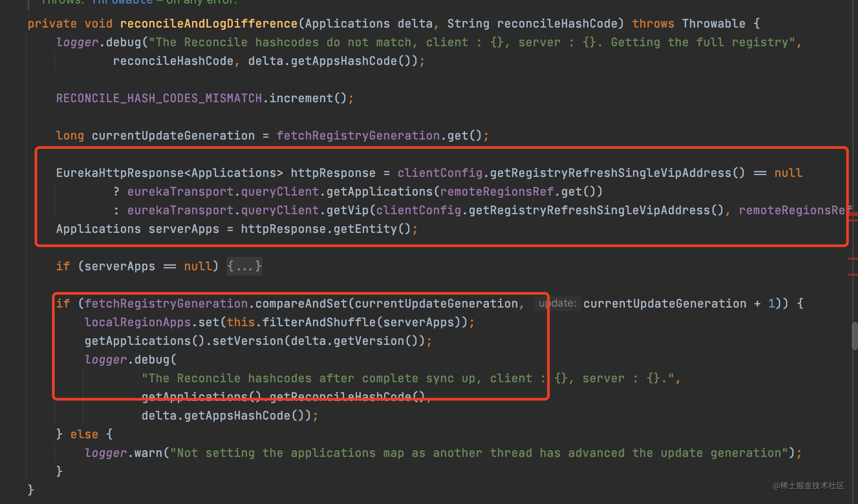Image resolution: width=858 pixels, height=504 pixels.
Task: Click the EurekaHttpResponse<Applications> type
Action: coord(169,173)
